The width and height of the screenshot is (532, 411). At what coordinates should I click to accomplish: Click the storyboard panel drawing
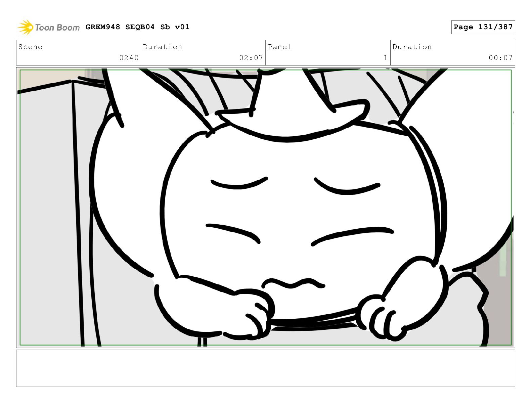265,208
